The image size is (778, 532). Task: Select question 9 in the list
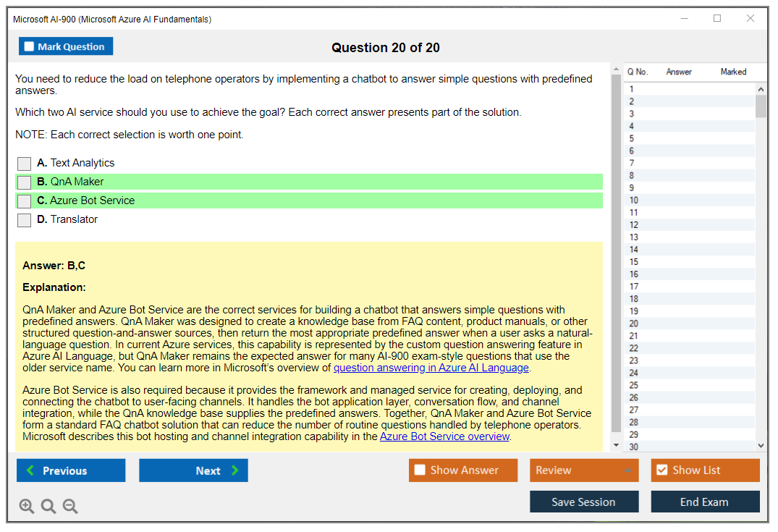(690, 188)
